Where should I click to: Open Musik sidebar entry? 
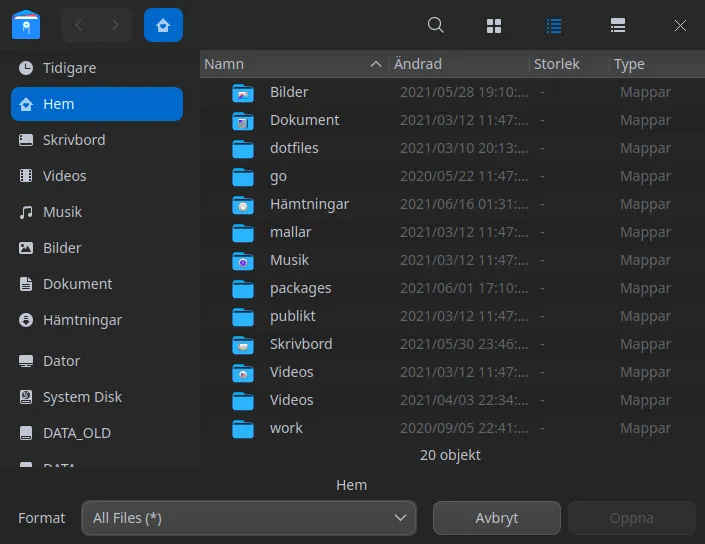tap(62, 212)
